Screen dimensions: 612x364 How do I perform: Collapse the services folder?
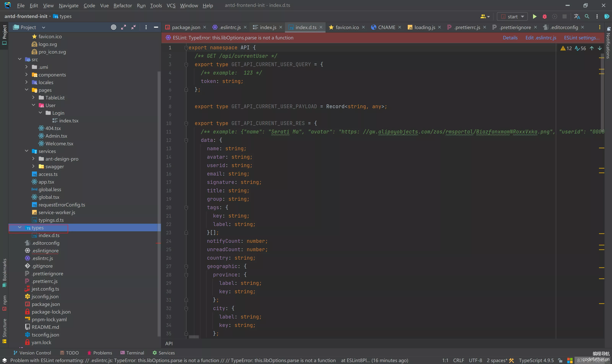coord(27,151)
